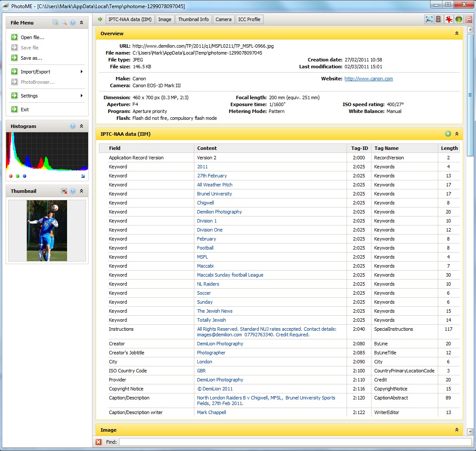Screen dimensions: 476x451
Task: Expand the Import/Export submenu
Action: coord(47,72)
